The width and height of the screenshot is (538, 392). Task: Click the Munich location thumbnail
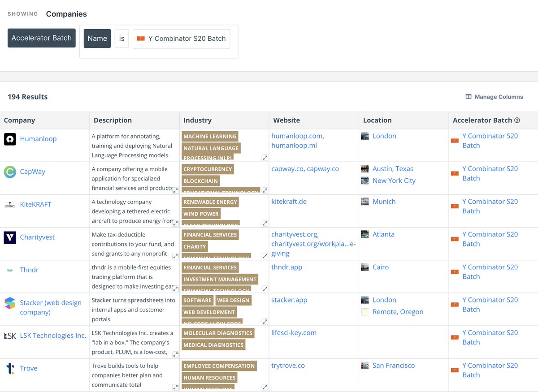(365, 202)
